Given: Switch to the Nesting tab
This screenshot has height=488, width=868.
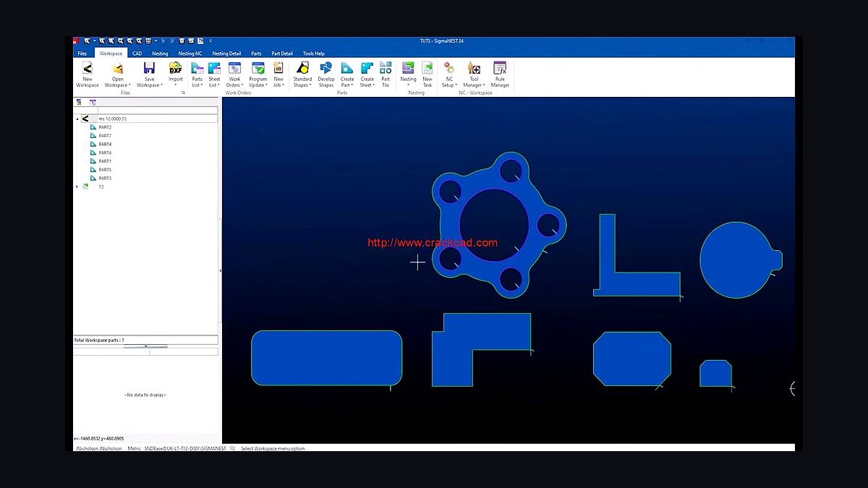Looking at the screenshot, I should pos(160,53).
